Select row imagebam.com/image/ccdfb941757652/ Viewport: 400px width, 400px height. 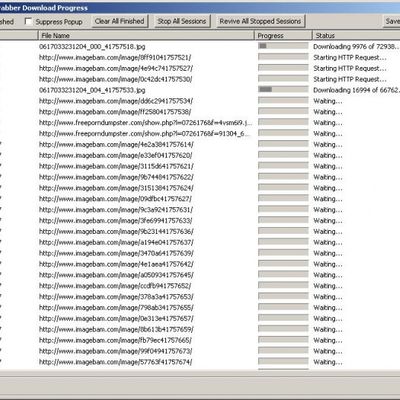click(115, 286)
